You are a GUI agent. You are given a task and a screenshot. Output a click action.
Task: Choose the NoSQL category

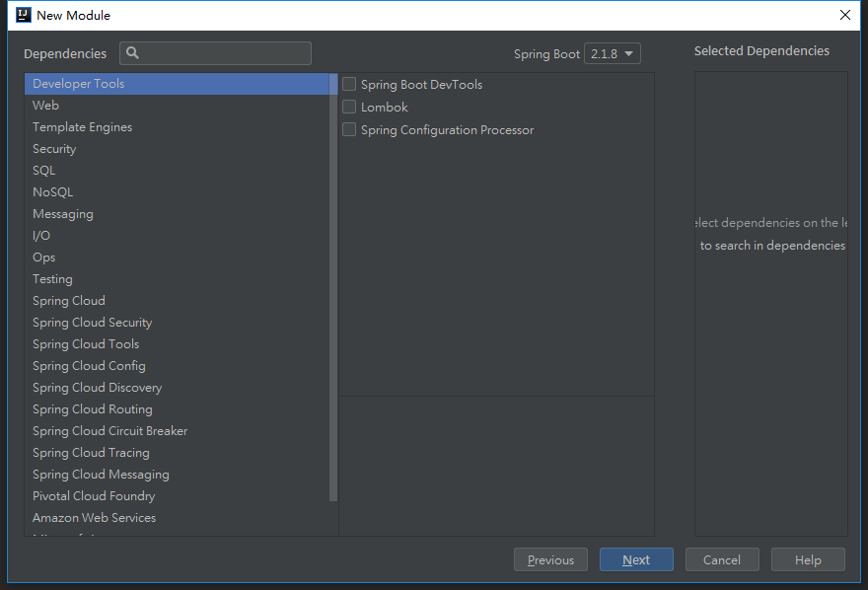pos(178,192)
